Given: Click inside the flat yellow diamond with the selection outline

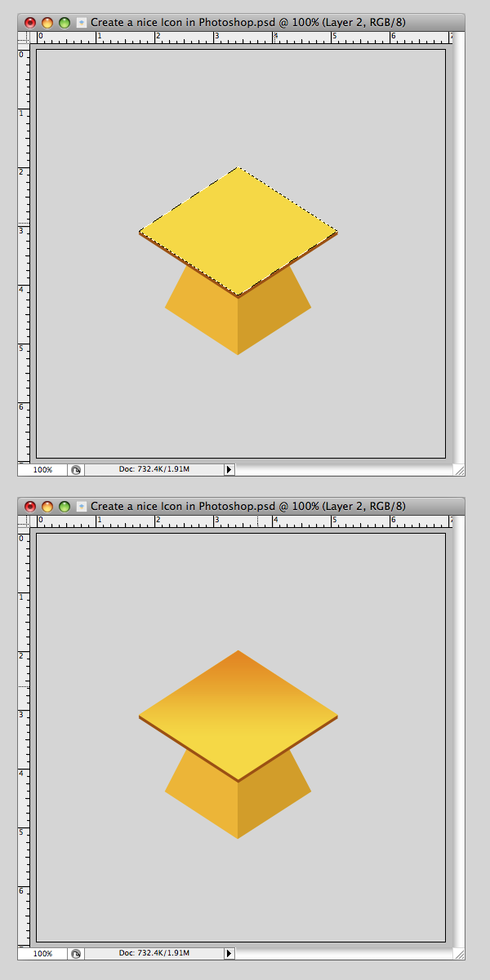Looking at the screenshot, I should coord(238,231).
